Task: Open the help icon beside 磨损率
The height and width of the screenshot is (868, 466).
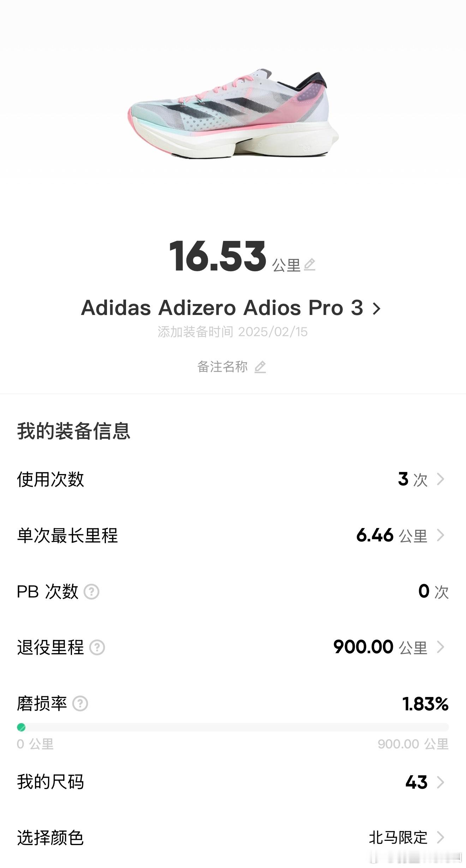Action: [x=80, y=703]
